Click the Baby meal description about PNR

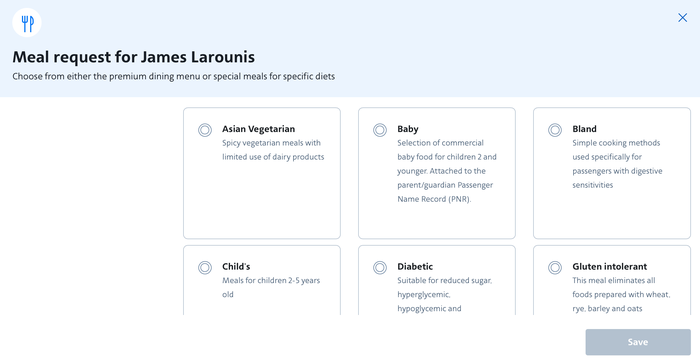tap(447, 171)
